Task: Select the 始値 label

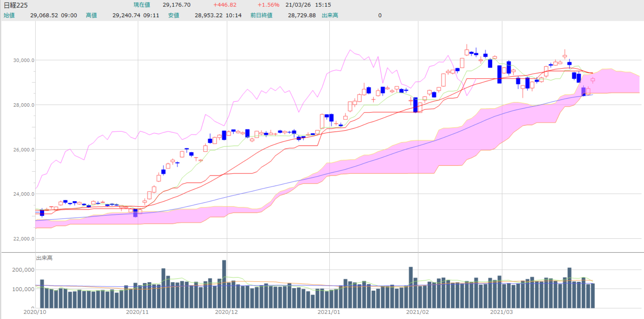Action: pyautogui.click(x=9, y=15)
